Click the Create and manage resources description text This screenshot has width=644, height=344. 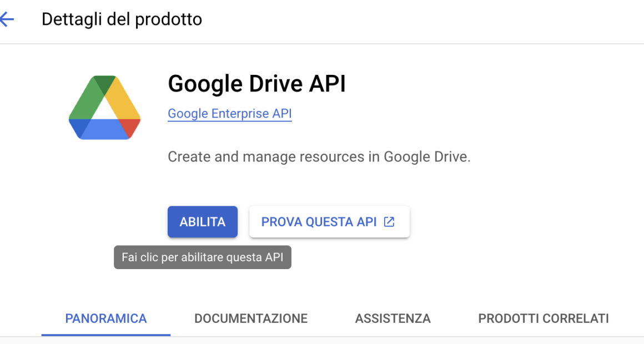tap(319, 156)
